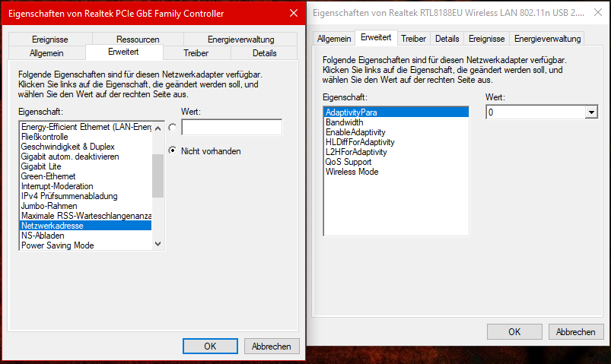Select Wireless Mode property

pos(396,172)
